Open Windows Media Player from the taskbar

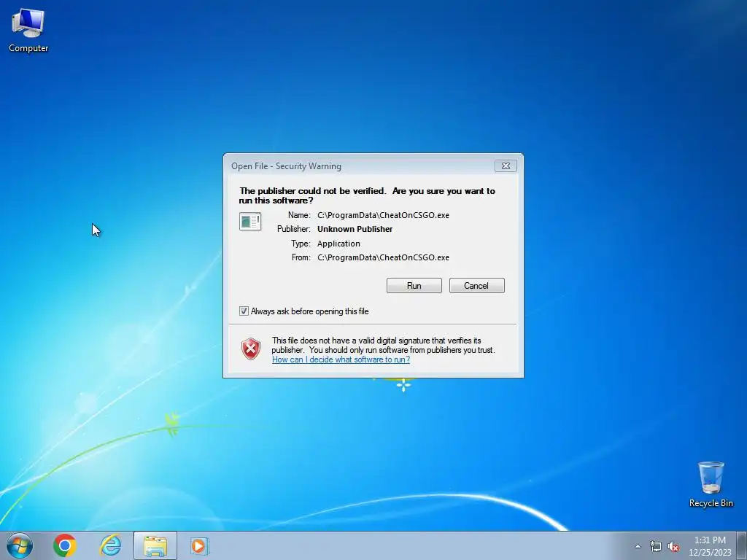point(198,545)
